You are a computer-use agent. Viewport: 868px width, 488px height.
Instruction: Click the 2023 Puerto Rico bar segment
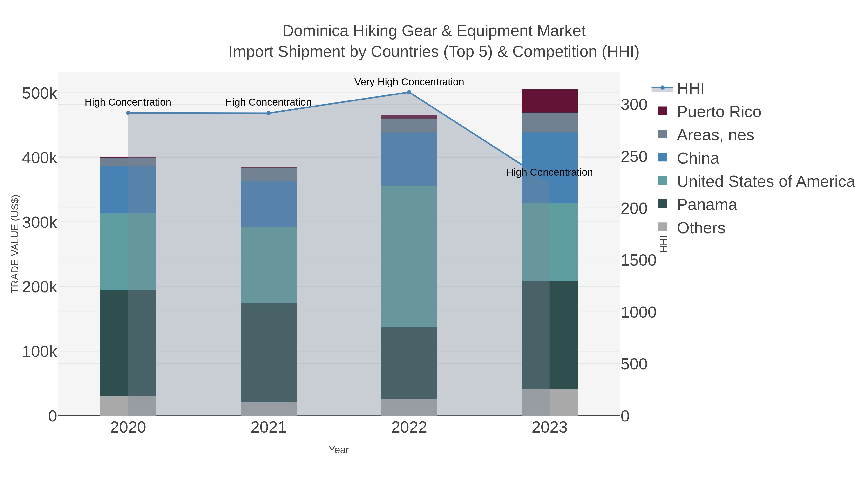[549, 101]
